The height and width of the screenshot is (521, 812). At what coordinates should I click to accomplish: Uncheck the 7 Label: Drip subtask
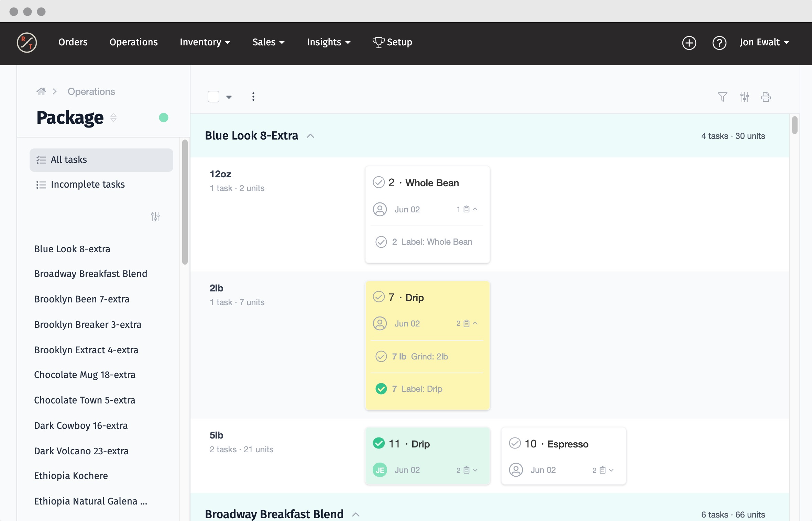pyautogui.click(x=381, y=389)
